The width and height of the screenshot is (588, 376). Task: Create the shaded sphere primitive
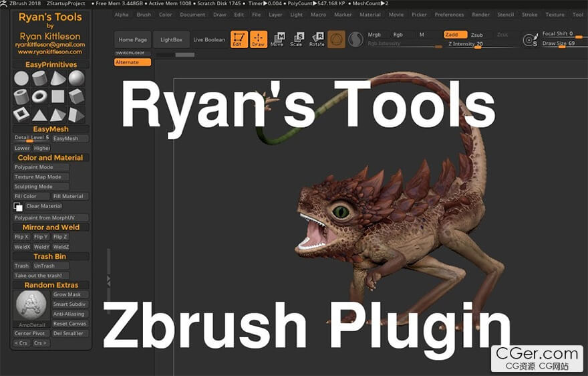click(76, 78)
